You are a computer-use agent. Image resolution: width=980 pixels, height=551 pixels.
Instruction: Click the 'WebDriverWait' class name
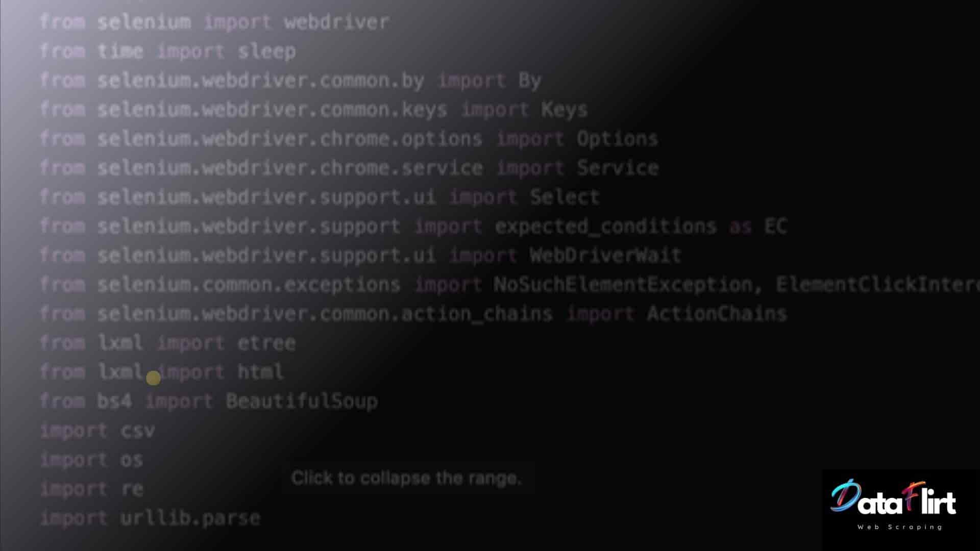[605, 255]
